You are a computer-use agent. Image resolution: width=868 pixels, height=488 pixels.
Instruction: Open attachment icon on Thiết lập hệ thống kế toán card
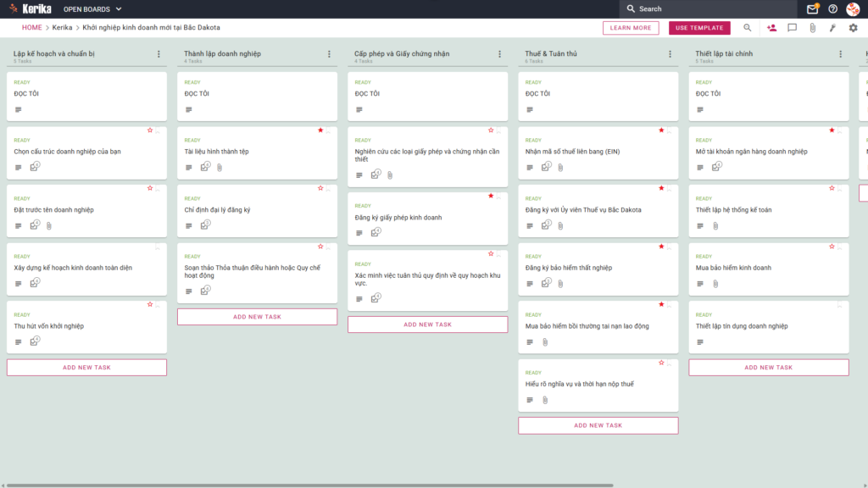(x=715, y=225)
